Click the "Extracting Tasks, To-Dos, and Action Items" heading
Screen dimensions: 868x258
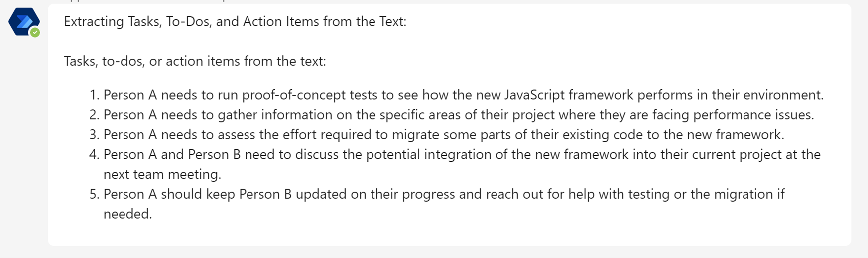[235, 22]
